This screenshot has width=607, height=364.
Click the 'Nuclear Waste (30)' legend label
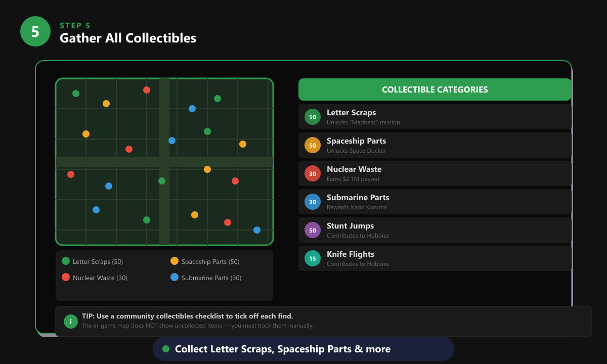(100, 278)
